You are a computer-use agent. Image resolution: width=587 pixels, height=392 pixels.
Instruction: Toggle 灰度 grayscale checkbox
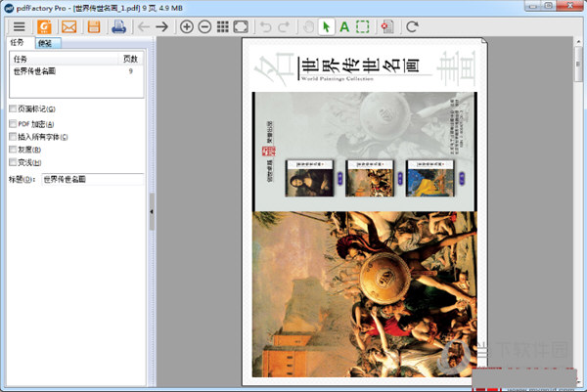coord(12,150)
